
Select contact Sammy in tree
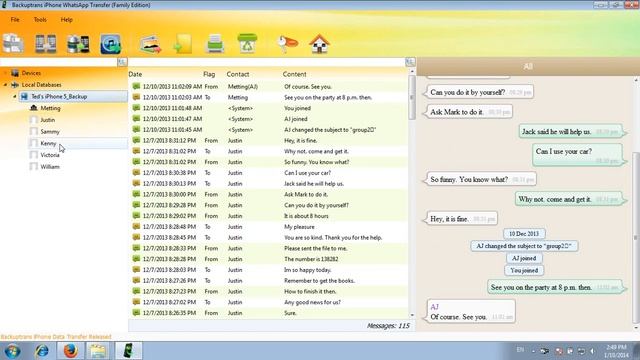coord(50,132)
